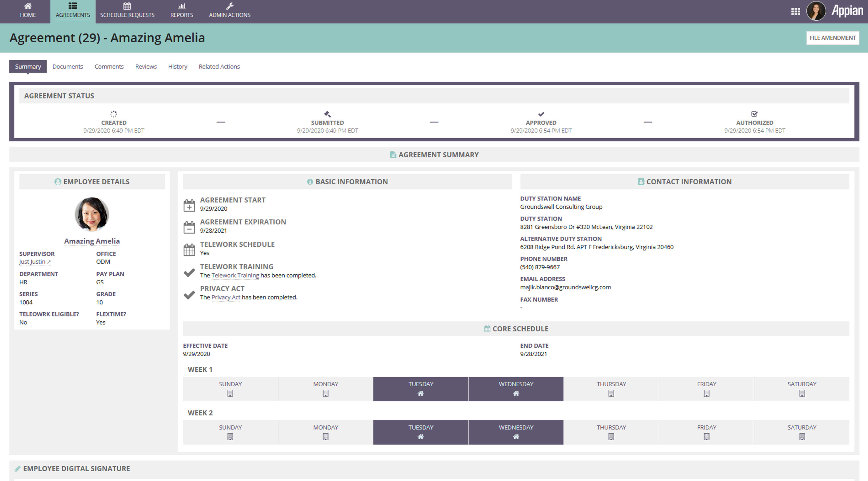
Task: Open the Agreements navigation tab
Action: (73, 12)
